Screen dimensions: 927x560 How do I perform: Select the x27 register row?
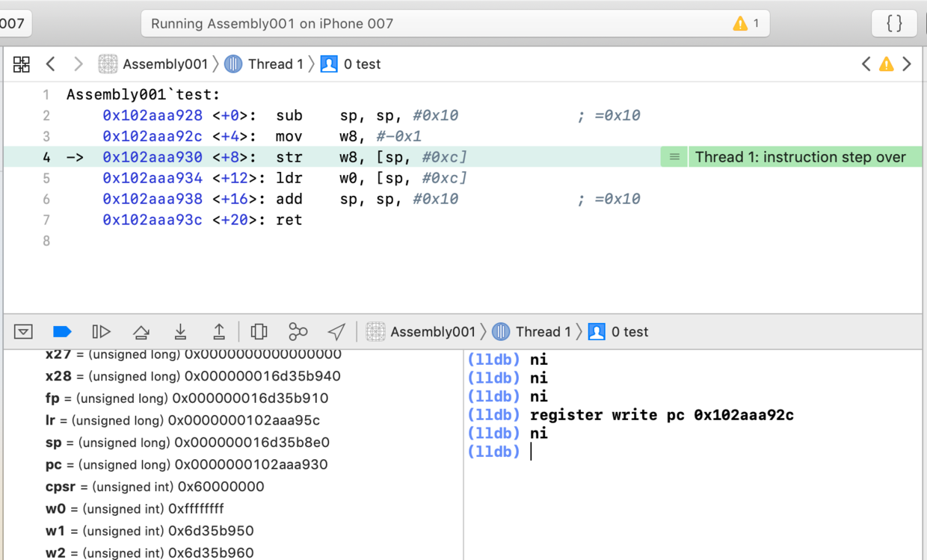click(194, 354)
